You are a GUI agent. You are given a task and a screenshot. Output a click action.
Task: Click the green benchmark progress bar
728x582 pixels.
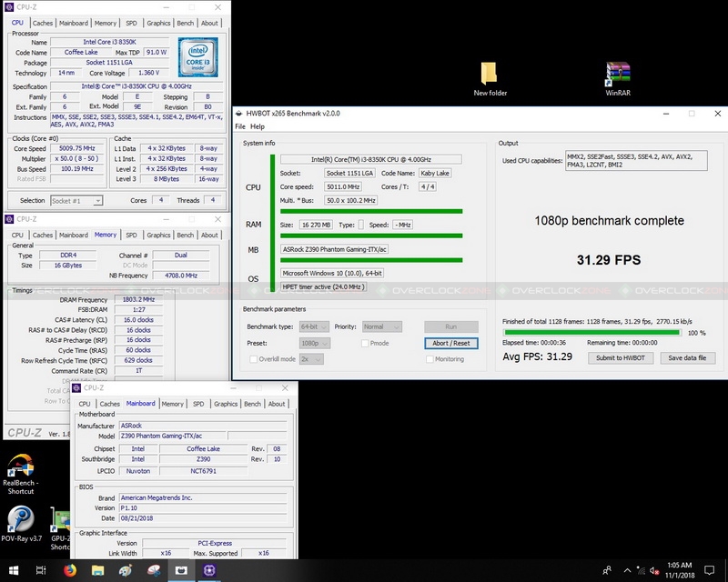(x=591, y=333)
